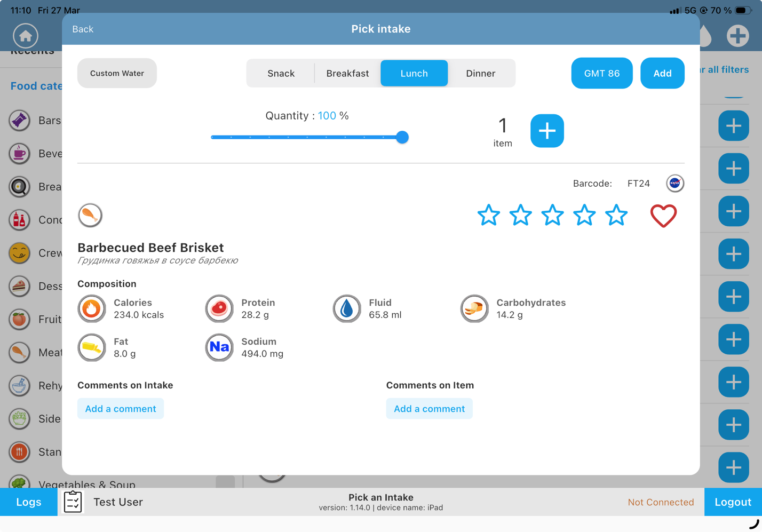Tap the top-right plus circle icon
762x532 pixels.
pyautogui.click(x=737, y=36)
